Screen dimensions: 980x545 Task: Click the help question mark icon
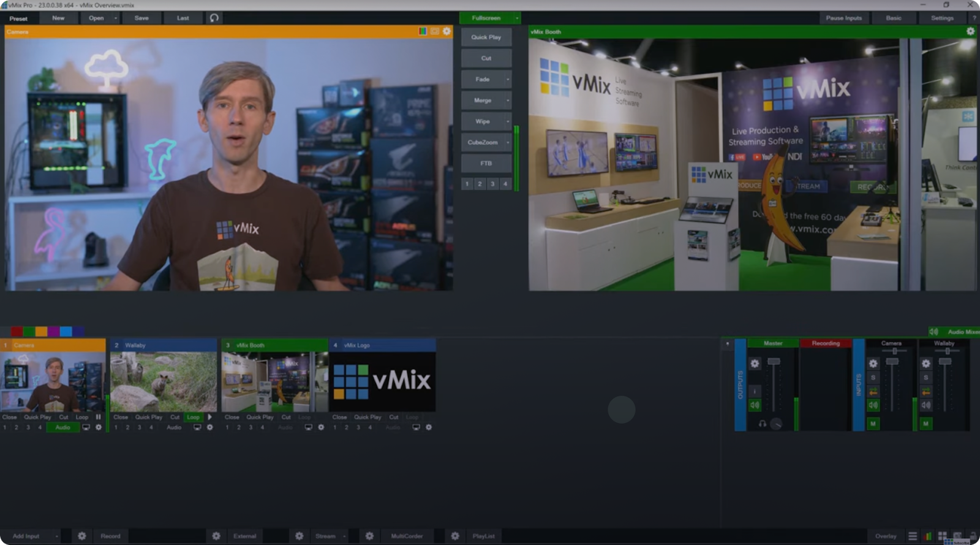[974, 18]
